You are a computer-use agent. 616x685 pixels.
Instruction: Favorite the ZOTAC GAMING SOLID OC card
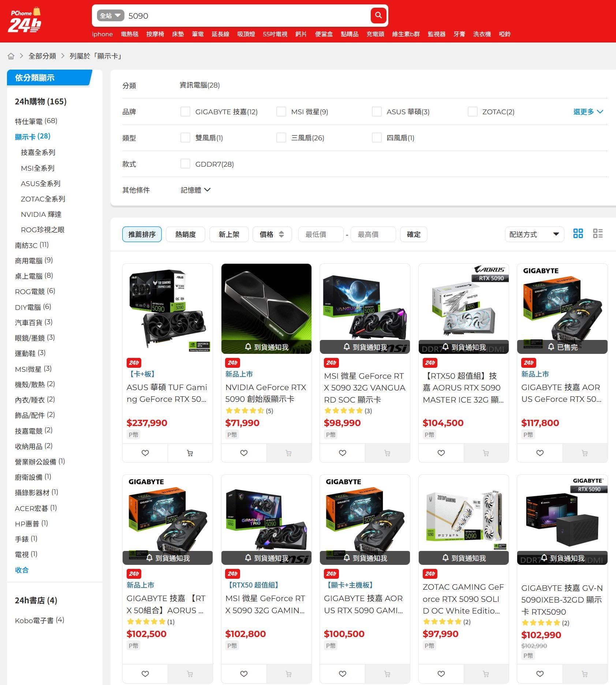[441, 674]
